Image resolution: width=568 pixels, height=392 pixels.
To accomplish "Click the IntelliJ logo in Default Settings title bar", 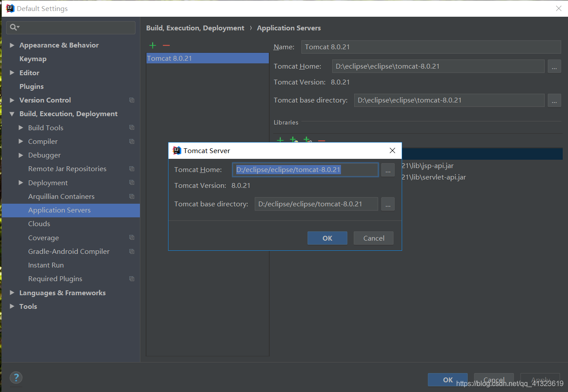I will 10,8.
